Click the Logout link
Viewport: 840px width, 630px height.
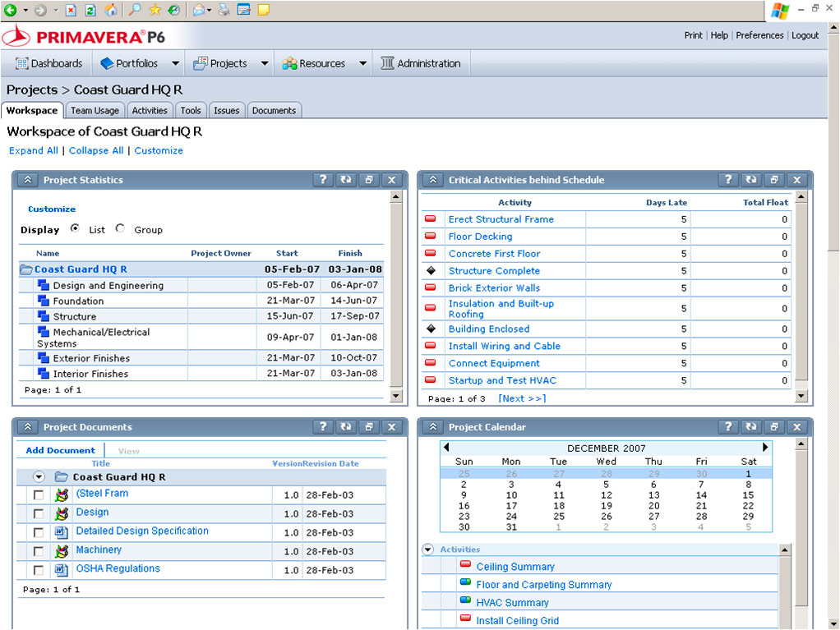pos(805,35)
